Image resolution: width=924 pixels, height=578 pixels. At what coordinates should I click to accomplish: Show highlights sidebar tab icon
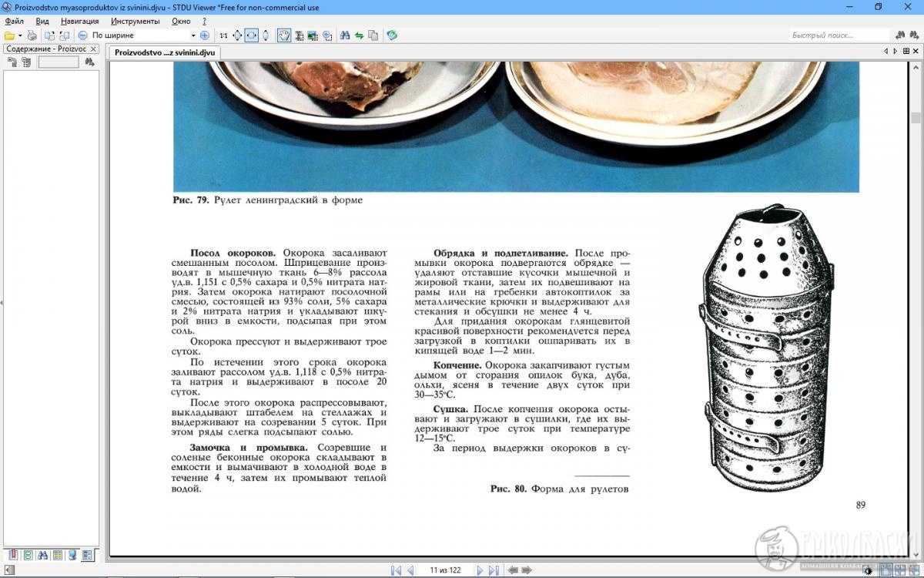[x=58, y=555]
